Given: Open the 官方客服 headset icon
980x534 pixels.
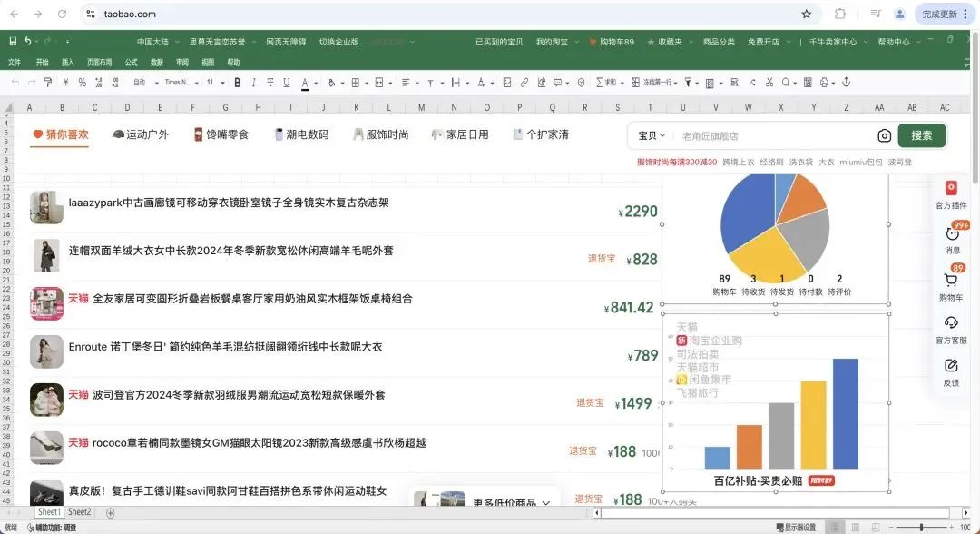Looking at the screenshot, I should (951, 323).
